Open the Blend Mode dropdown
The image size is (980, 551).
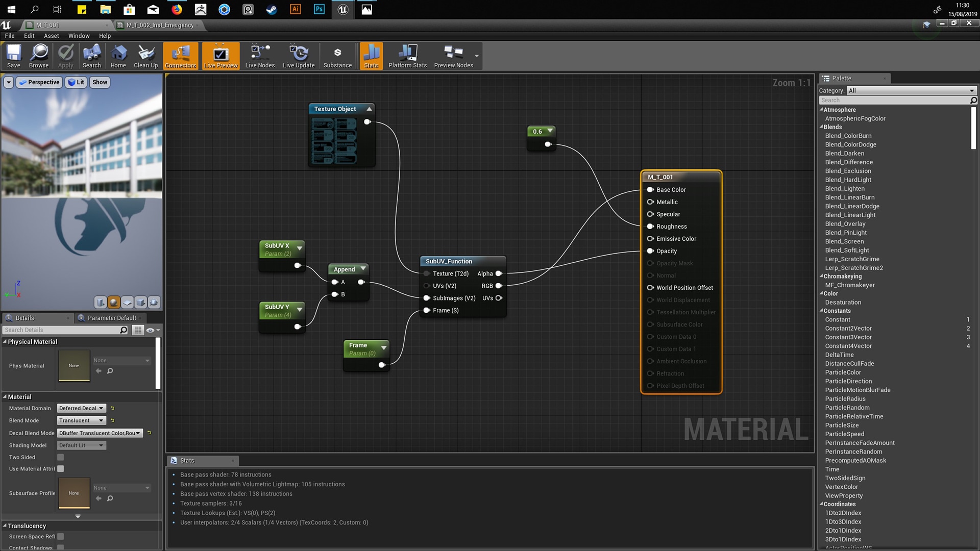pos(82,421)
